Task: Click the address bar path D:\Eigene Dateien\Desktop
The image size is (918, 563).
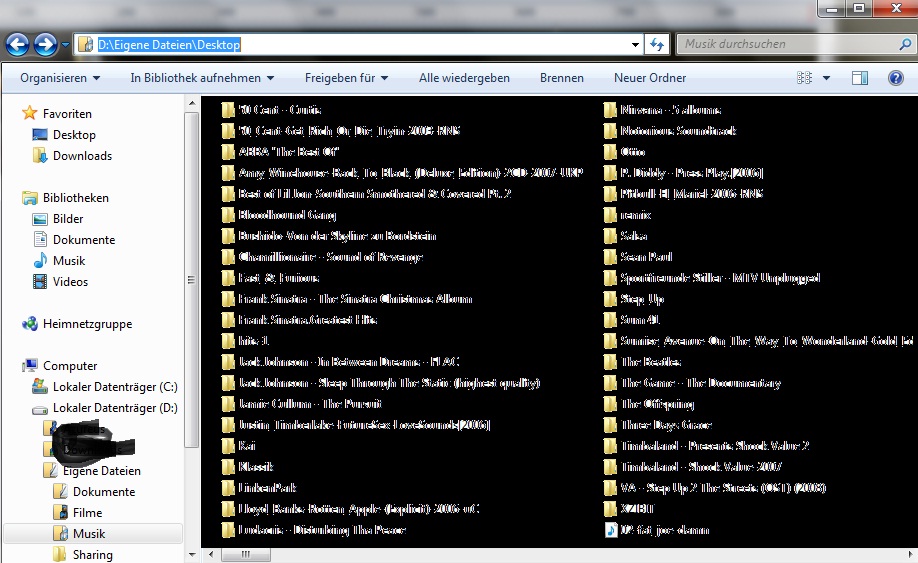Action: [x=169, y=44]
